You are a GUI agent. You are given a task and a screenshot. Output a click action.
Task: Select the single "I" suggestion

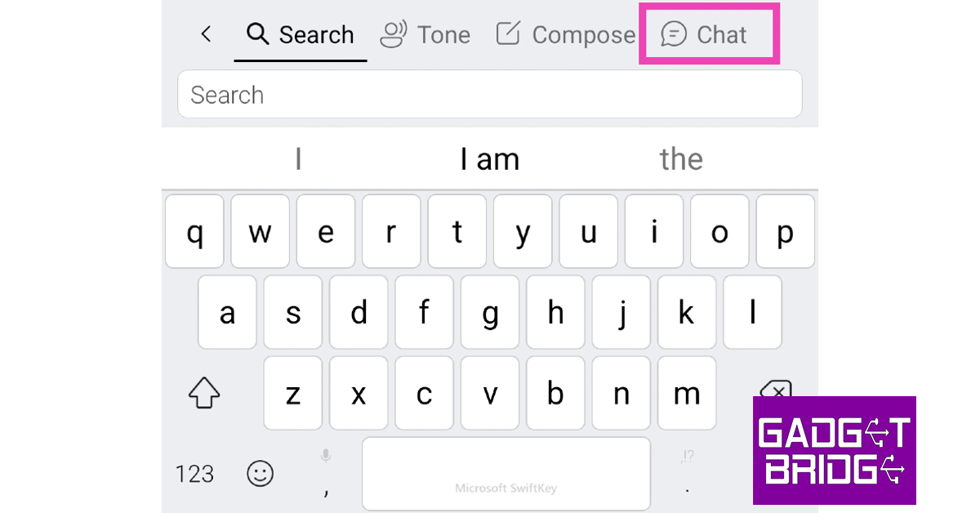click(298, 159)
